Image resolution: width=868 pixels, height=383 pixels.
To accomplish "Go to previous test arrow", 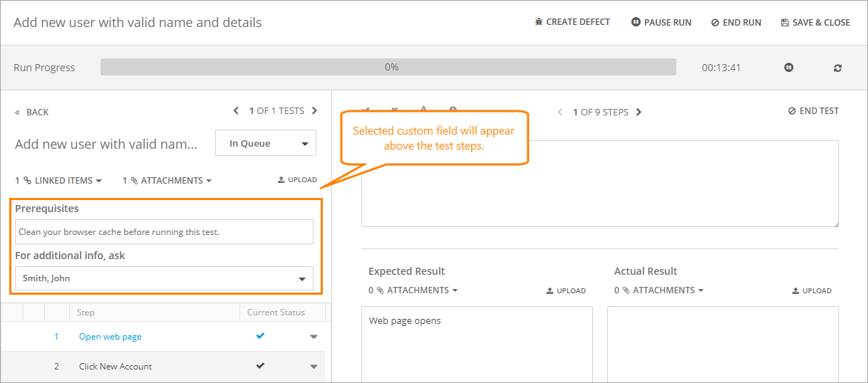I will coord(237,111).
